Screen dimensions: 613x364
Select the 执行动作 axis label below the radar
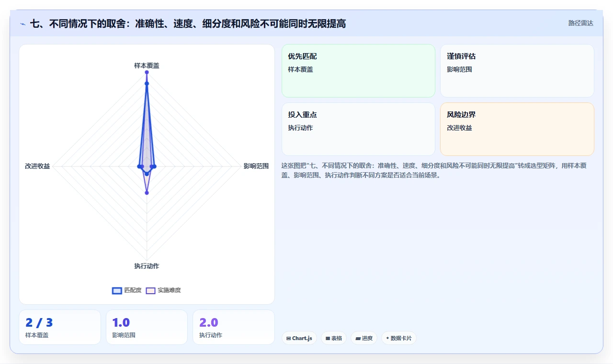(147, 266)
